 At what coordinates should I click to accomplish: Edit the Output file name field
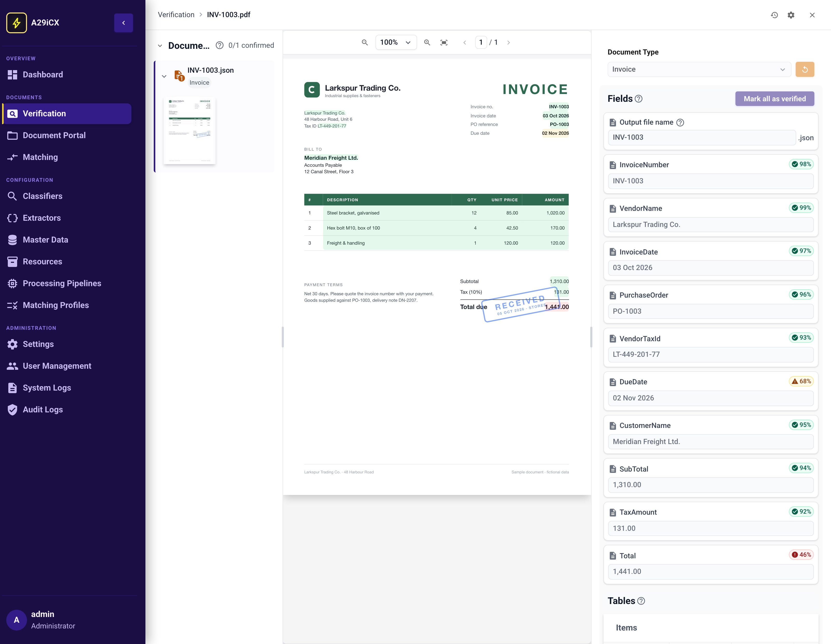(x=702, y=137)
